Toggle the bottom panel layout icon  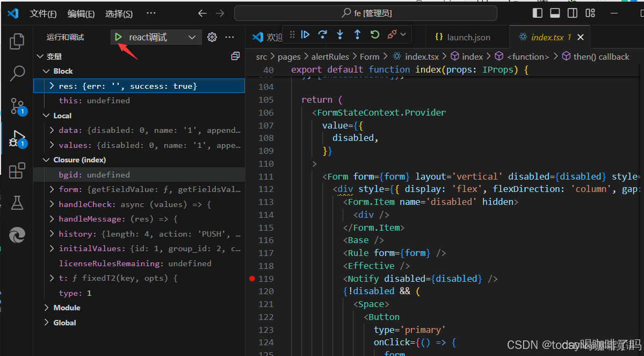click(x=555, y=13)
